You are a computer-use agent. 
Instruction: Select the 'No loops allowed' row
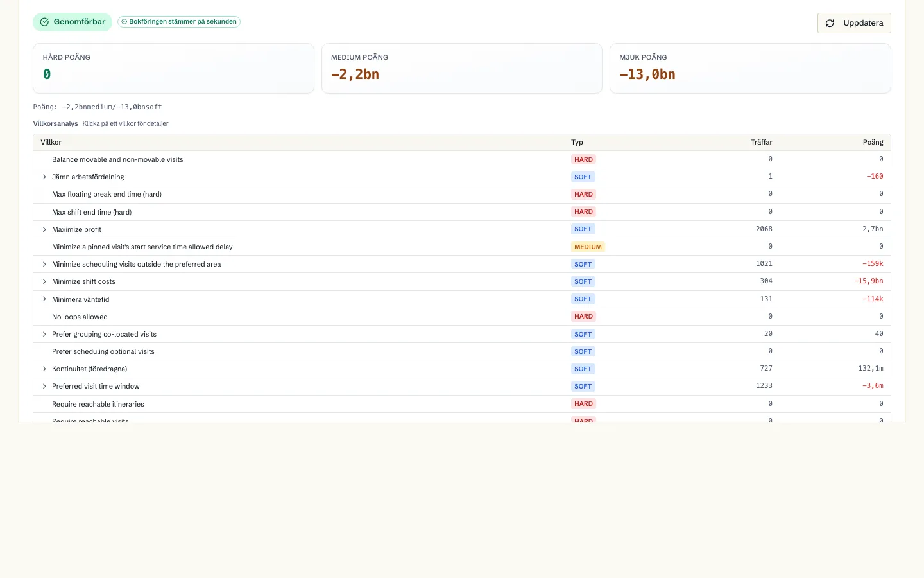point(462,317)
